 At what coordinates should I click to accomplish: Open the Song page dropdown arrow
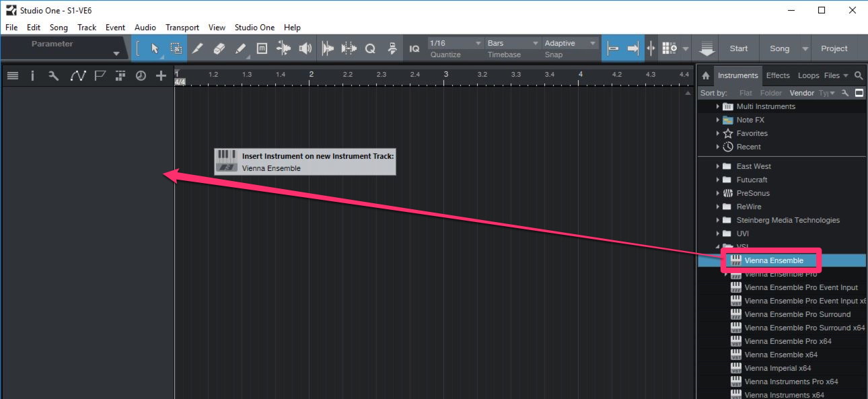(x=805, y=48)
